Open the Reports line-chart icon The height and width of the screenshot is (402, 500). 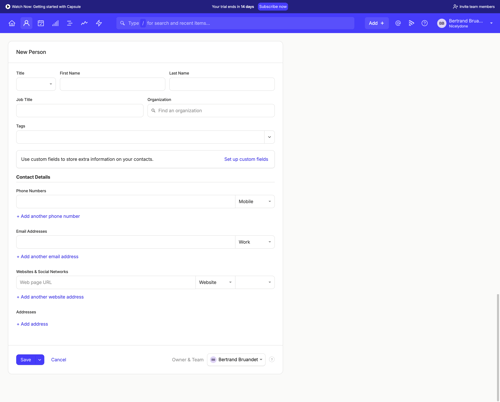[84, 23]
